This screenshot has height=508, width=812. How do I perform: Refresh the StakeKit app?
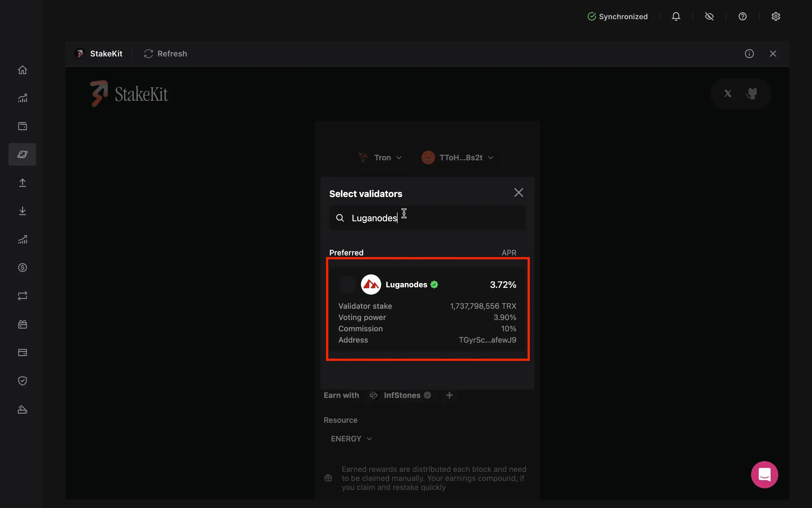coord(166,54)
